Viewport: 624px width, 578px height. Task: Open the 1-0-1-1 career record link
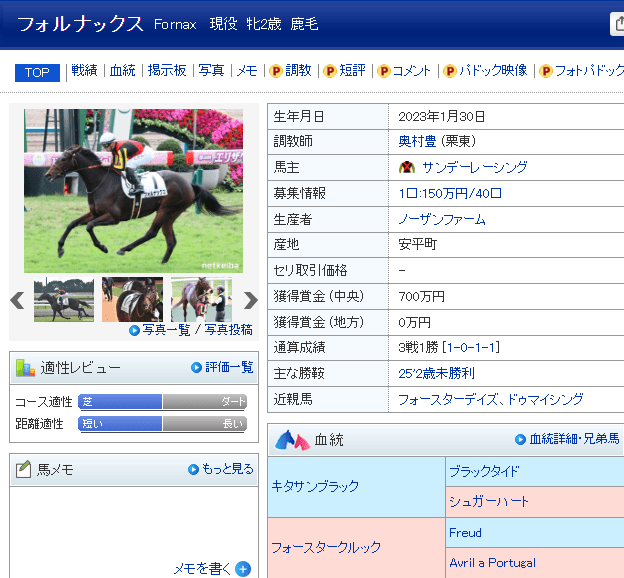click(472, 348)
